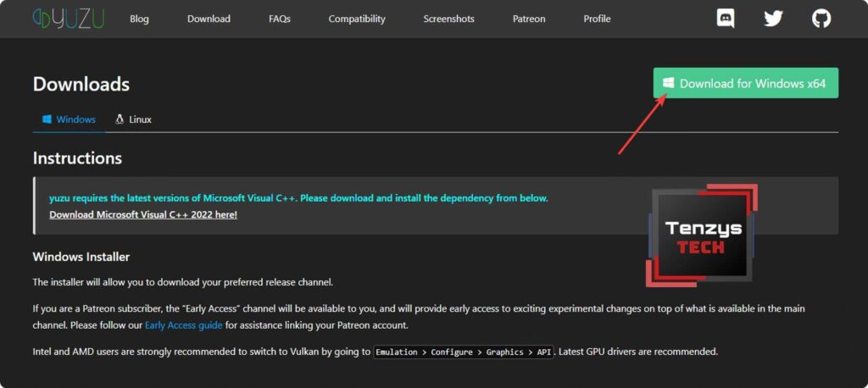Screen dimensions: 868x388
Task: Click the Downloads heading
Action: click(81, 84)
